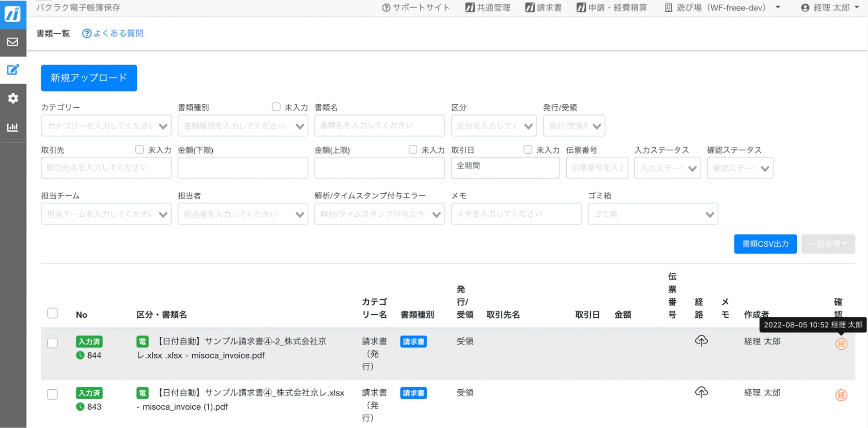Viewport: 868px width, 428px height.
Task: Click the 金額(上限) input field
Action: click(379, 168)
